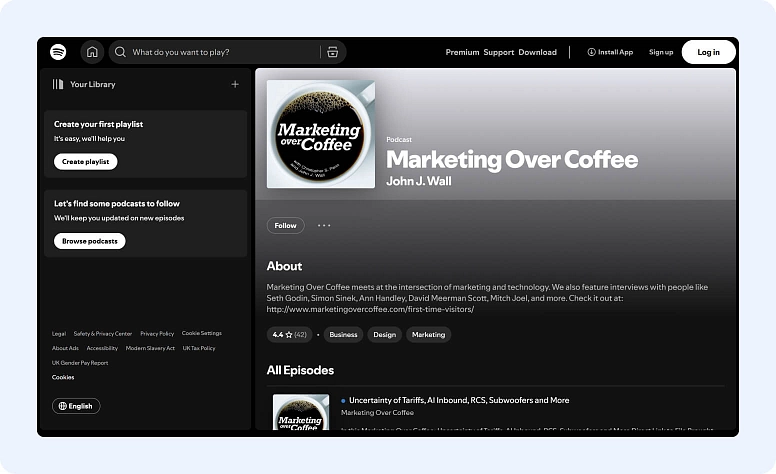Open episode 'Uncertainty of Tariffs, AI Inbound, RCS'
The image size is (776, 474).
pos(459,400)
